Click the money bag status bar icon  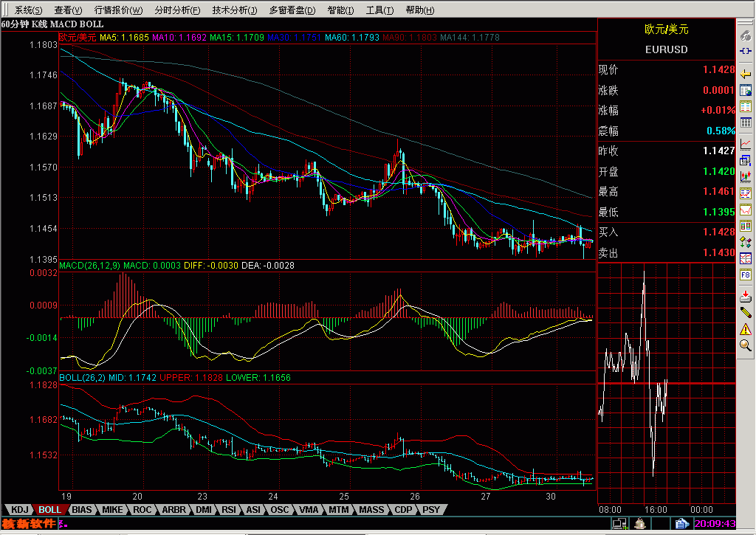640,523
